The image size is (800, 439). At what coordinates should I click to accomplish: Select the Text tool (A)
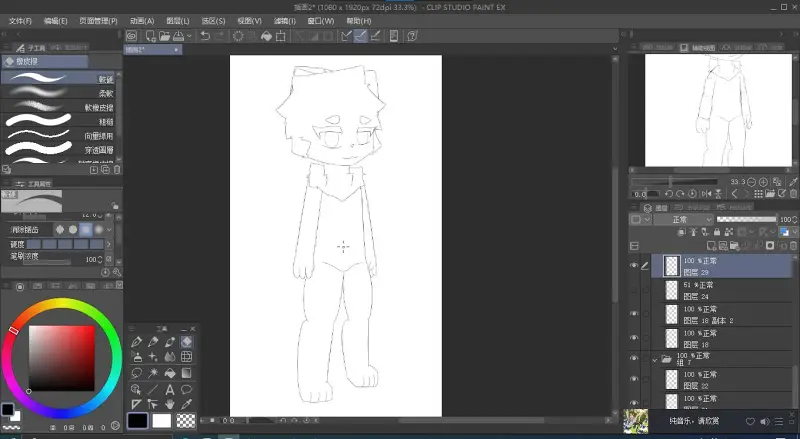(170, 389)
